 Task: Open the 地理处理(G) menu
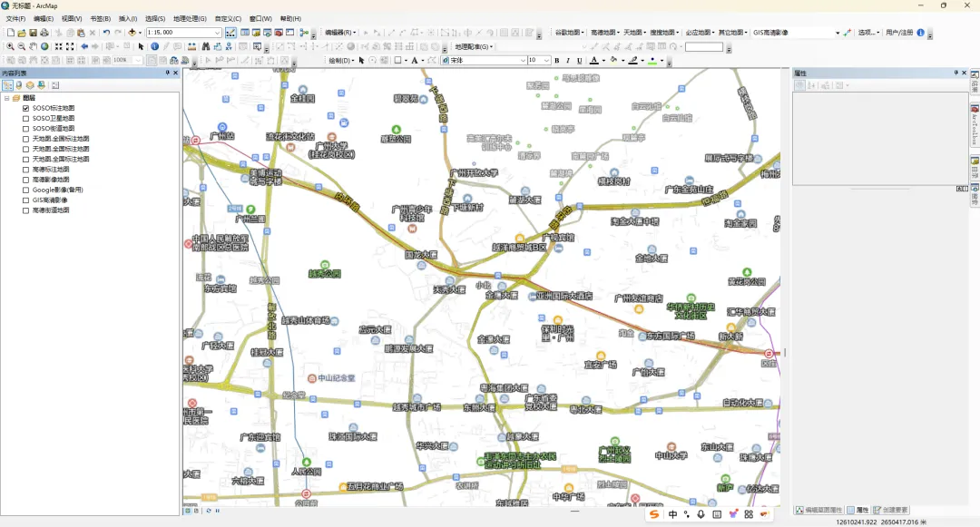tap(190, 19)
